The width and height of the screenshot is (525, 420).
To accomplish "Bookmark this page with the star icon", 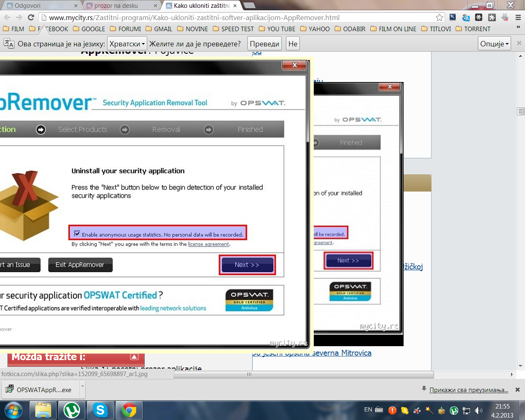I will [439, 17].
